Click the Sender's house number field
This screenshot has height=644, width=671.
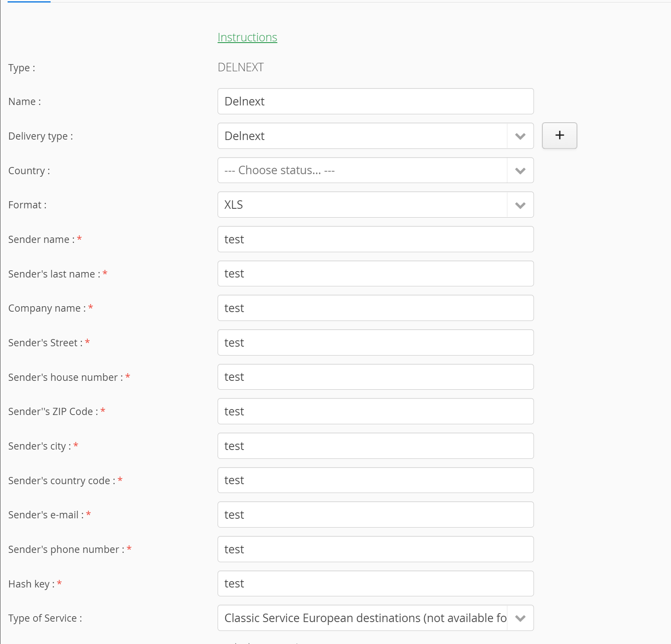[375, 377]
